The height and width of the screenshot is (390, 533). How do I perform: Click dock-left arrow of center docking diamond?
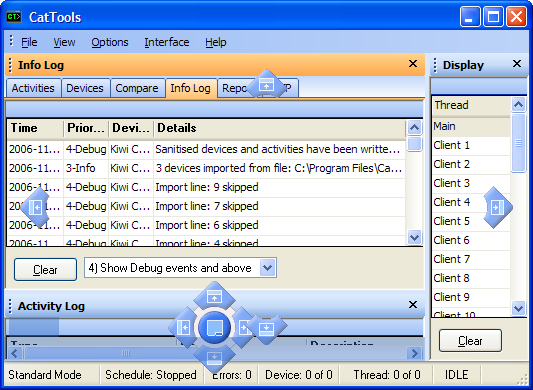click(x=183, y=327)
